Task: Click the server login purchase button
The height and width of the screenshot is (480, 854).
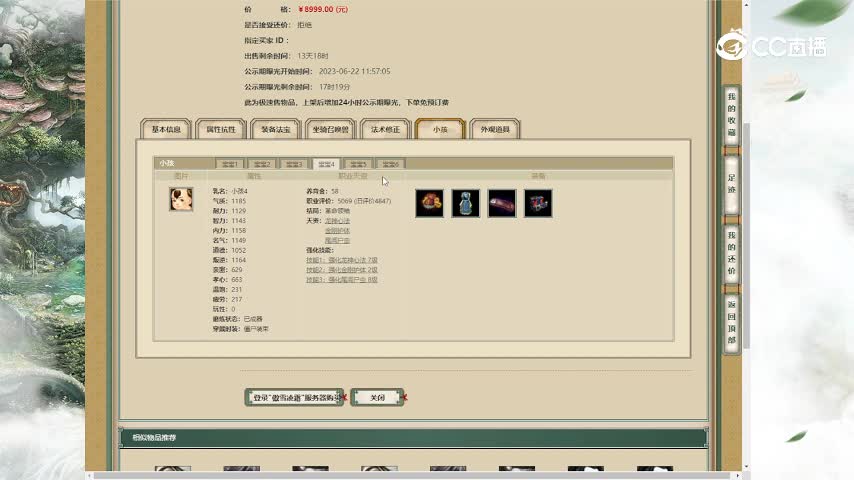Action: click(295, 397)
